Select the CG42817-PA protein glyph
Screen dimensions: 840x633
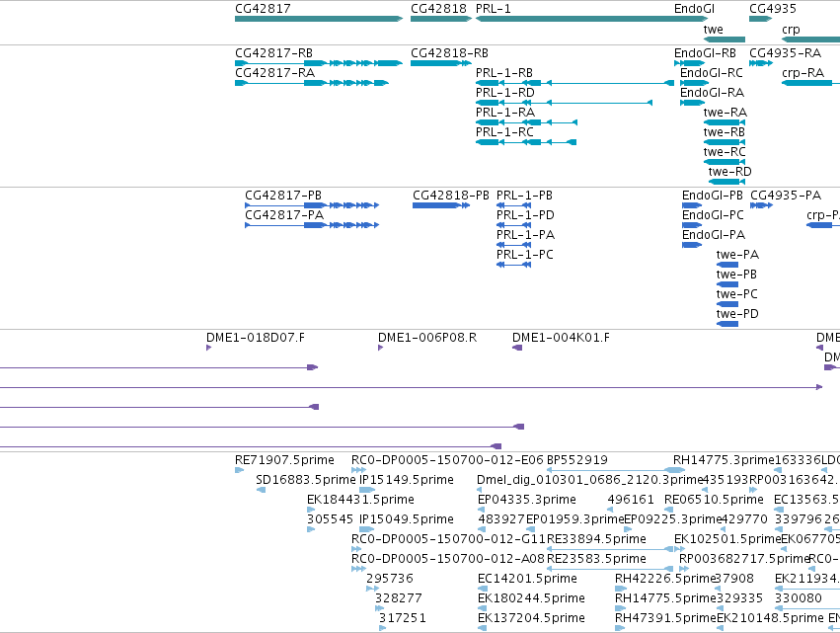[312, 225]
